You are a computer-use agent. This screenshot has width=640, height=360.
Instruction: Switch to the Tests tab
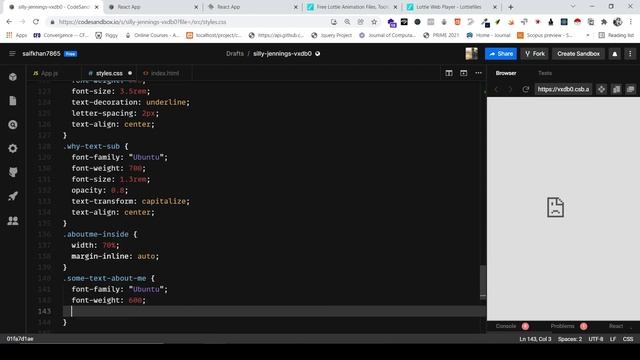pos(545,73)
